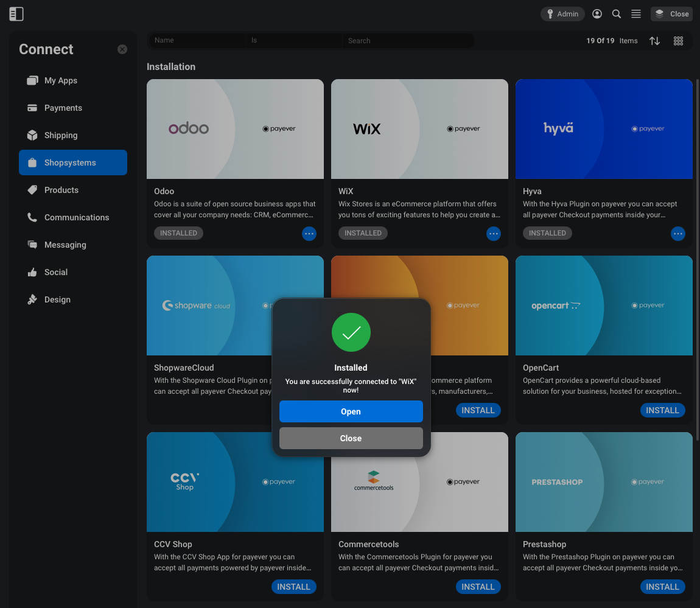Viewport: 700px width, 608px height.
Task: Click Open in the Installed dialog
Action: 351,411
